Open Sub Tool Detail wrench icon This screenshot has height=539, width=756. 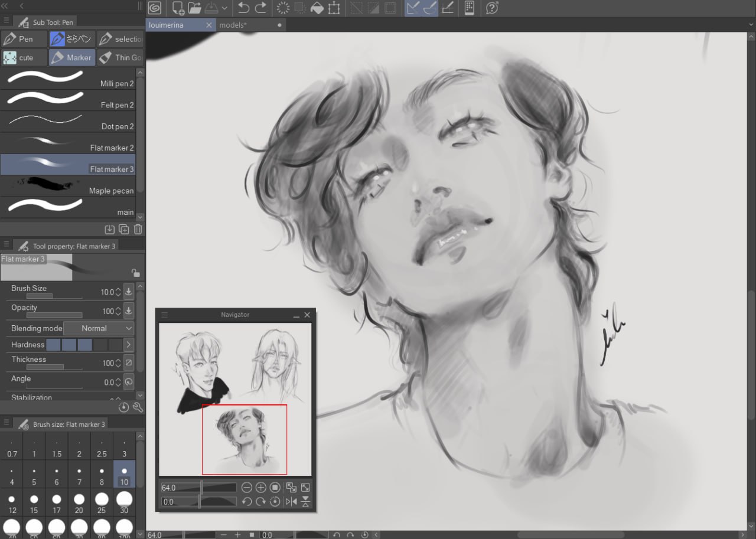138,407
